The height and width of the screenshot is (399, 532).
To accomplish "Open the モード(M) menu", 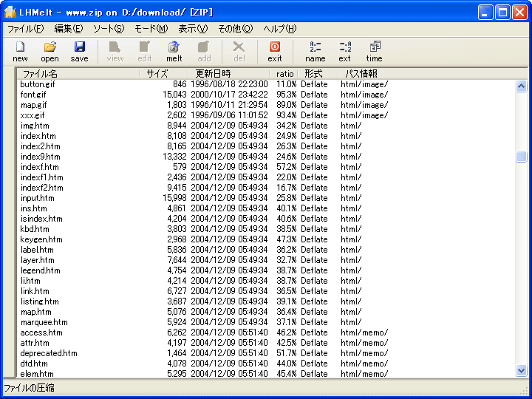I will pyautogui.click(x=151, y=29).
